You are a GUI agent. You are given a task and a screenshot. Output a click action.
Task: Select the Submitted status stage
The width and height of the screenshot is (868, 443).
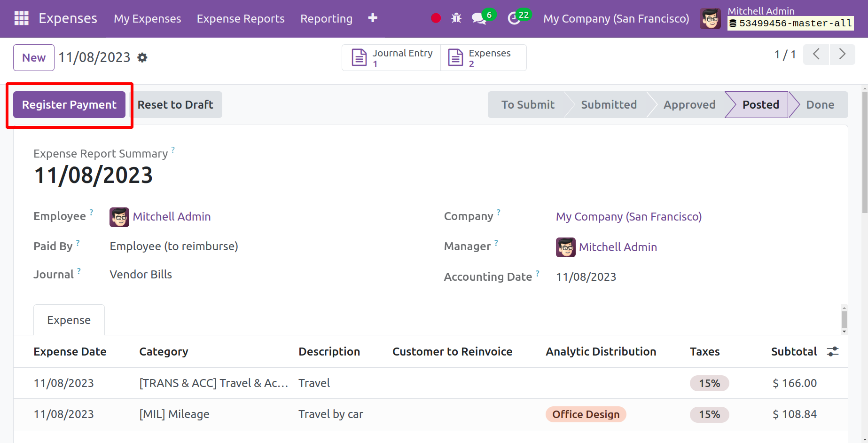[609, 104]
